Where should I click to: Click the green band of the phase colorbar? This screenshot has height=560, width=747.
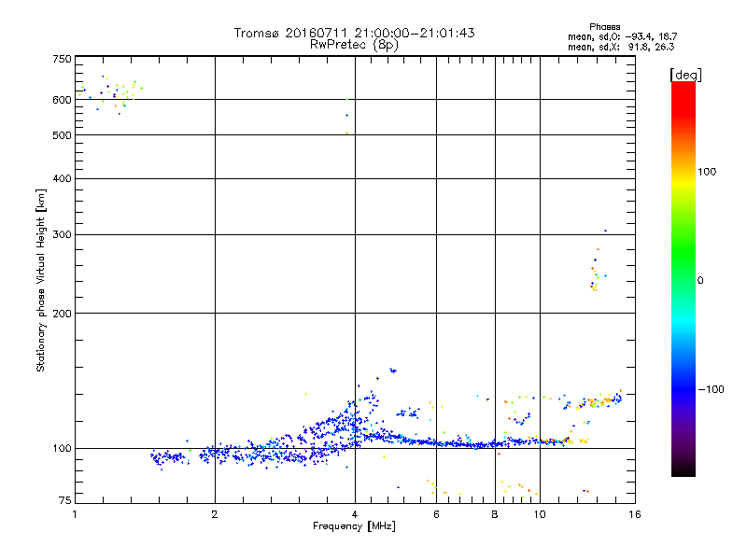684,252
